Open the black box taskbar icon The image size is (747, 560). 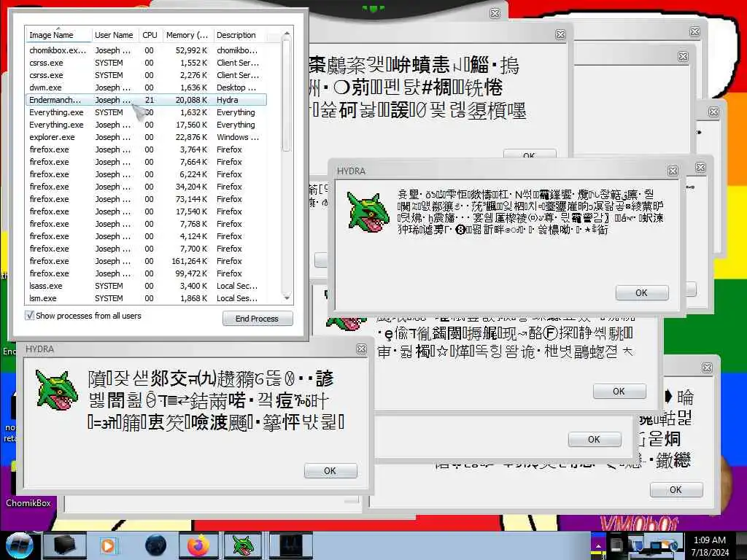pos(65,546)
